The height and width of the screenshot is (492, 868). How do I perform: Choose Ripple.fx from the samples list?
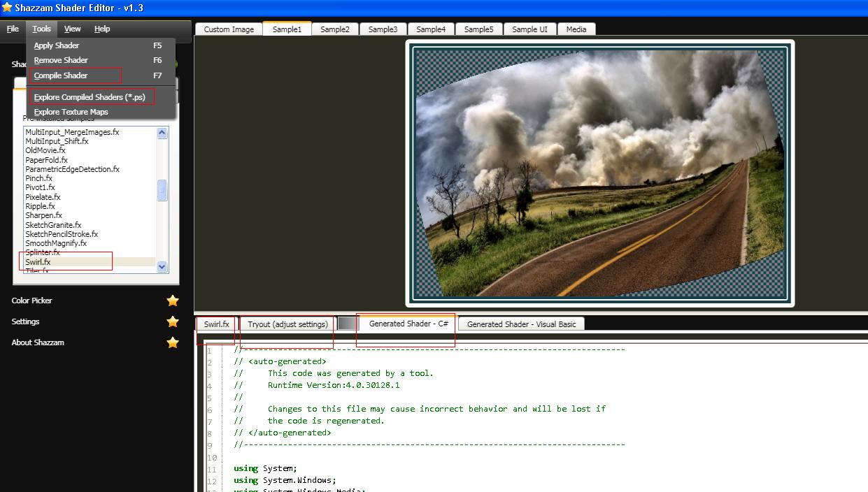41,206
